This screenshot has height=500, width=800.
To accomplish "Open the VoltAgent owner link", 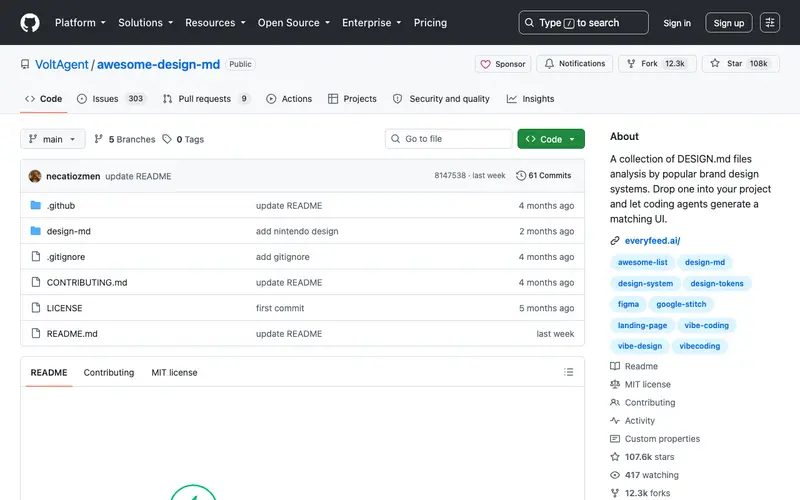I will tap(62, 65).
